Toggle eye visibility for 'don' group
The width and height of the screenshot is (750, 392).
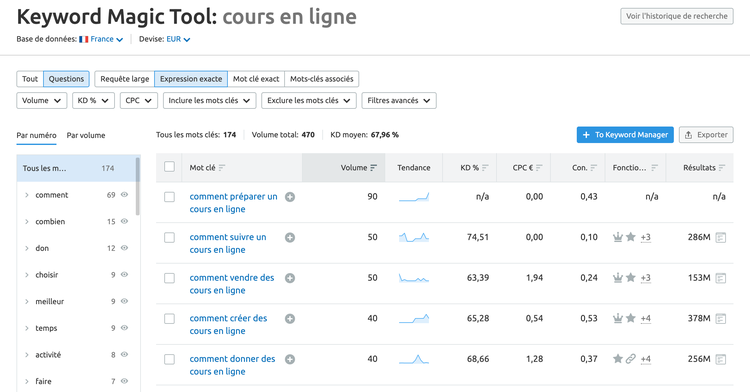click(124, 248)
